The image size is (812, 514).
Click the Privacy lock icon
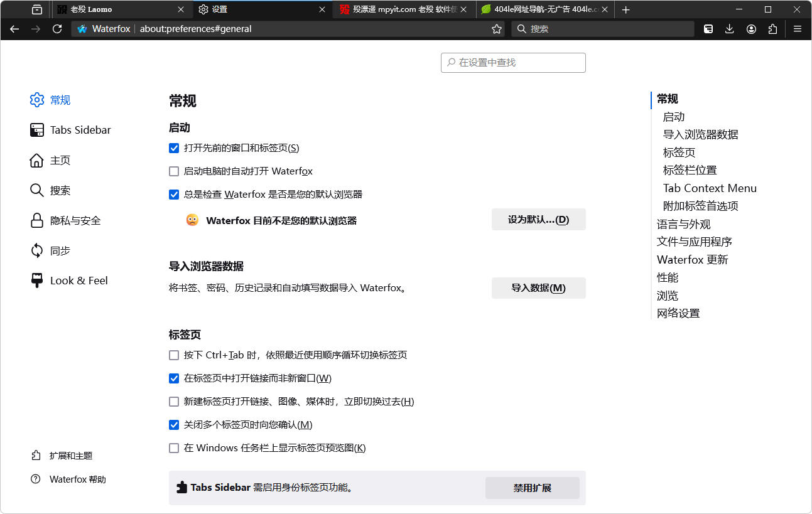click(x=37, y=220)
